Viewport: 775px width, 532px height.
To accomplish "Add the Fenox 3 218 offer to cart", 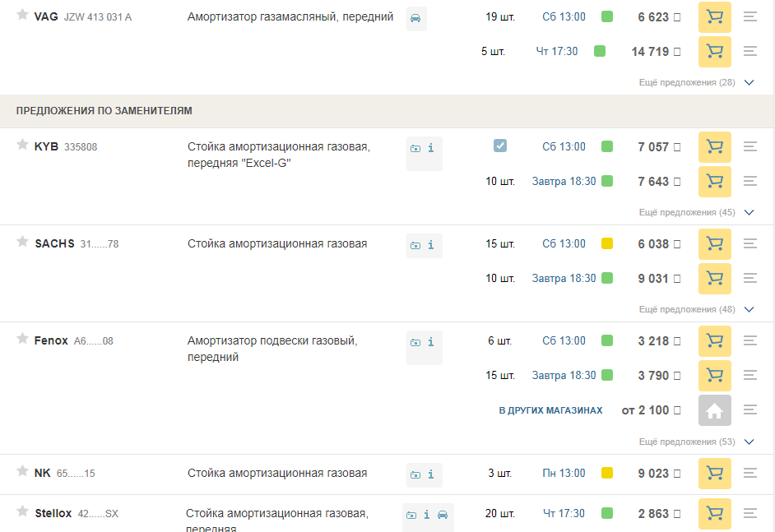I will [x=714, y=341].
